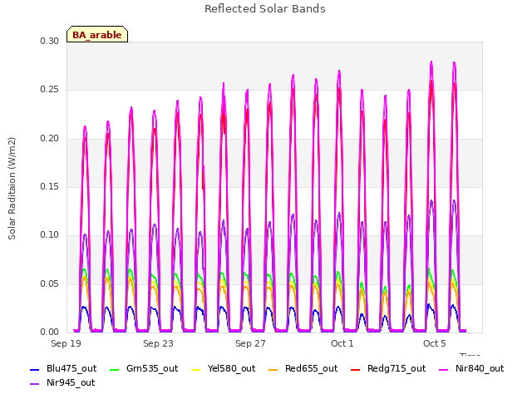Click the Sep 19 x-axis label

[66, 343]
